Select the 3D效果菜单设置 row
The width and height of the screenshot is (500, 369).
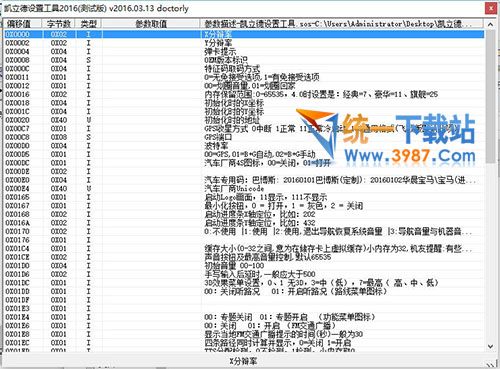pyautogui.click(x=244, y=283)
